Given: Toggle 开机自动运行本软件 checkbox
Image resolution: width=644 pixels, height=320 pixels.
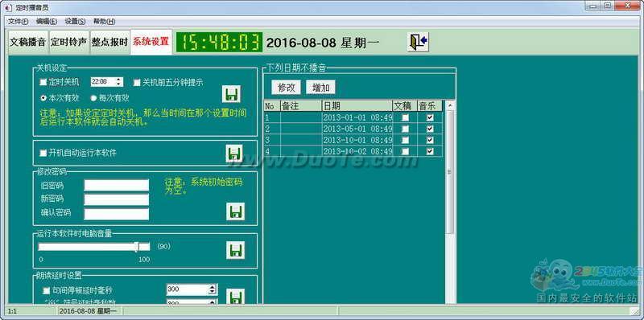Looking at the screenshot, I should click(43, 153).
